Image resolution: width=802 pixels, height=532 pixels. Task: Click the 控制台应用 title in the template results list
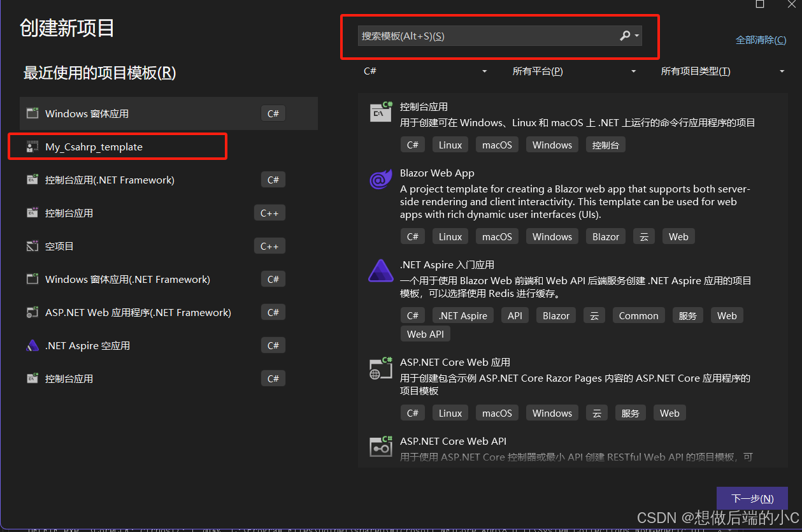coord(424,107)
